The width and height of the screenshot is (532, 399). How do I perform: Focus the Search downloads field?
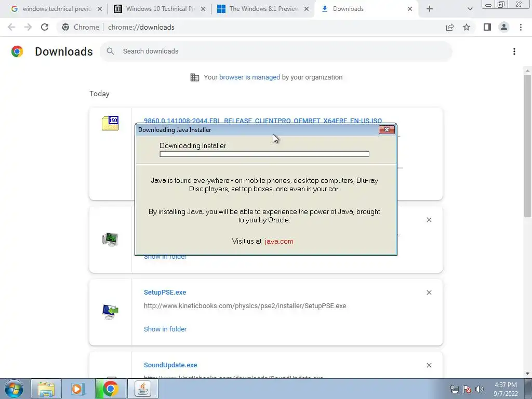(x=276, y=51)
